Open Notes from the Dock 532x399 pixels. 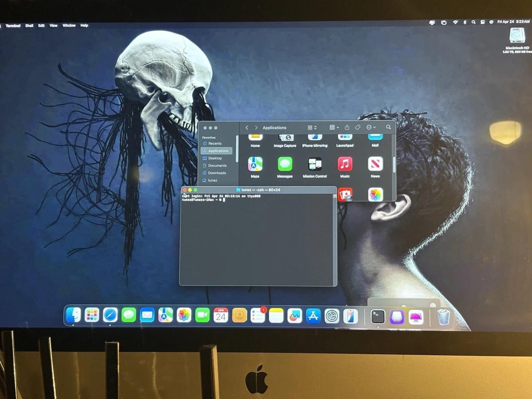pos(276,315)
